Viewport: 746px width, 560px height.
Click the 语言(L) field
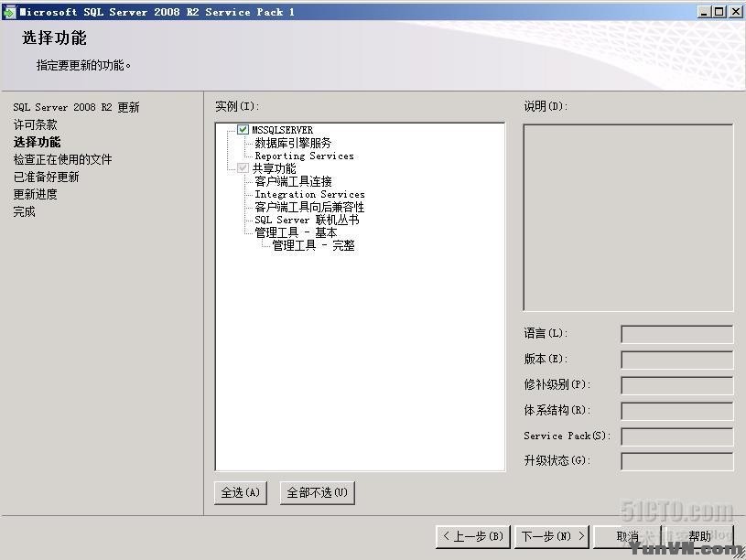[677, 334]
